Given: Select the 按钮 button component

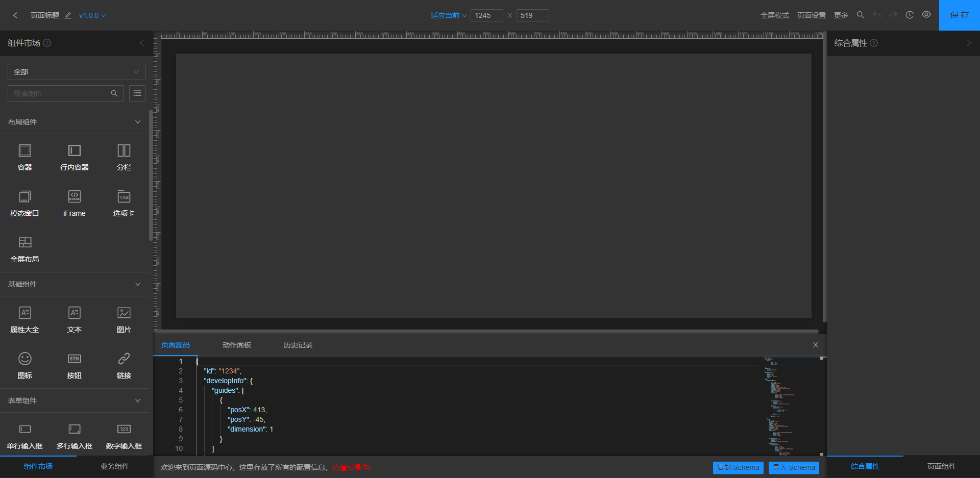Looking at the screenshot, I should click(x=75, y=366).
